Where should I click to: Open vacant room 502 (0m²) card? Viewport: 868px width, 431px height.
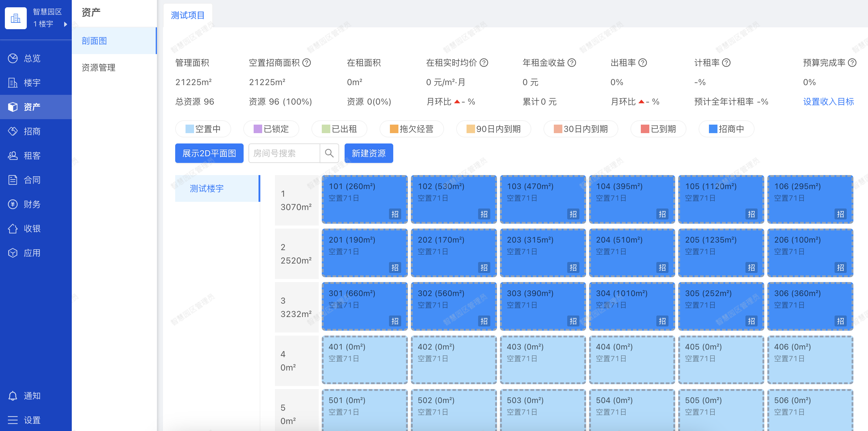click(454, 410)
